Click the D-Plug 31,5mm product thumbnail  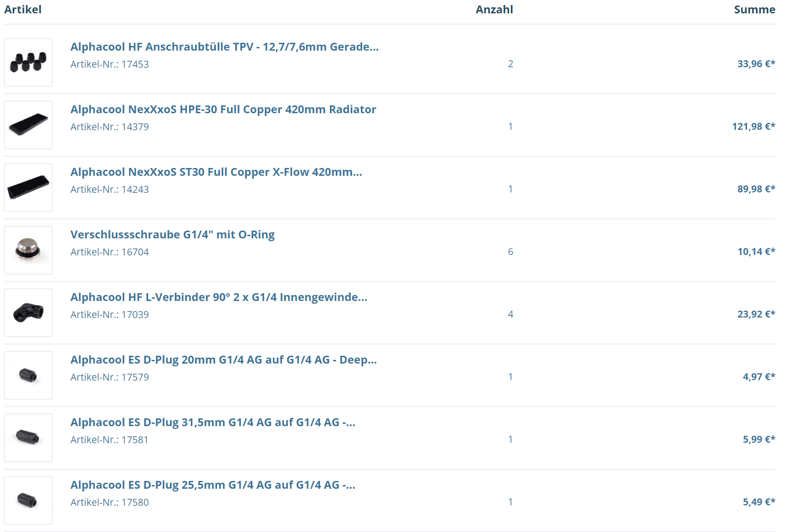(x=28, y=438)
